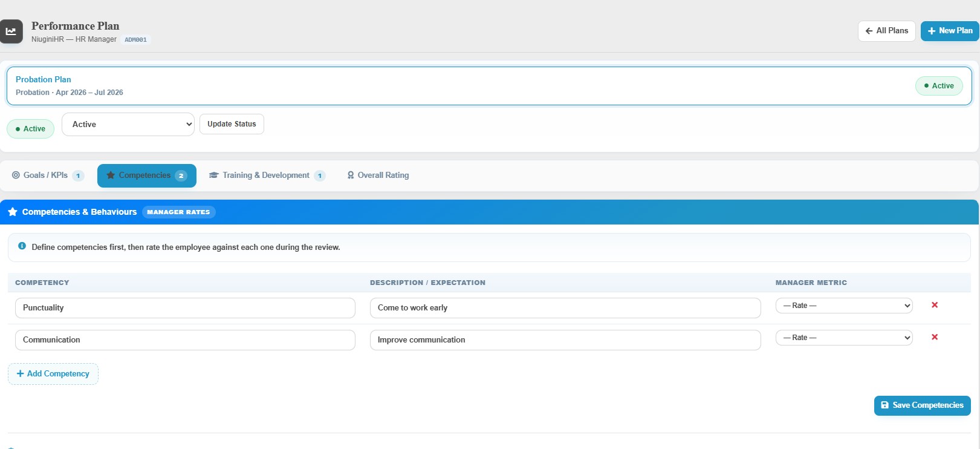Edit the Punctuality competency name field
The width and height of the screenshot is (980, 449).
pos(185,308)
